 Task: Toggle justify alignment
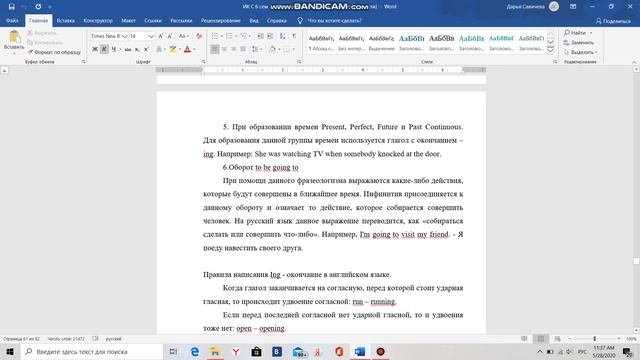[x=243, y=49]
